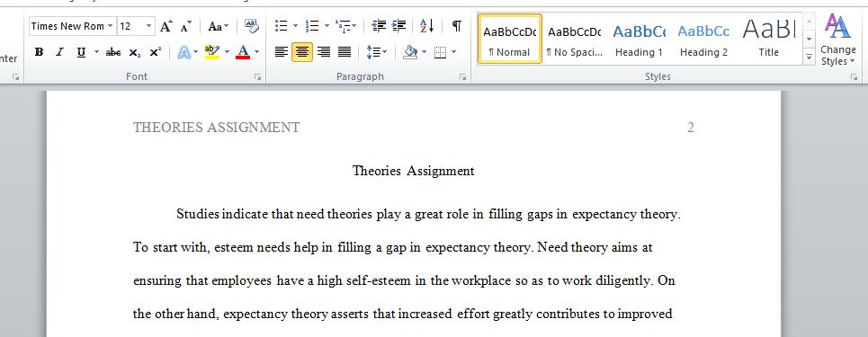Open font color dropdown arrow
Screen dimensions: 868x337
pos(256,52)
